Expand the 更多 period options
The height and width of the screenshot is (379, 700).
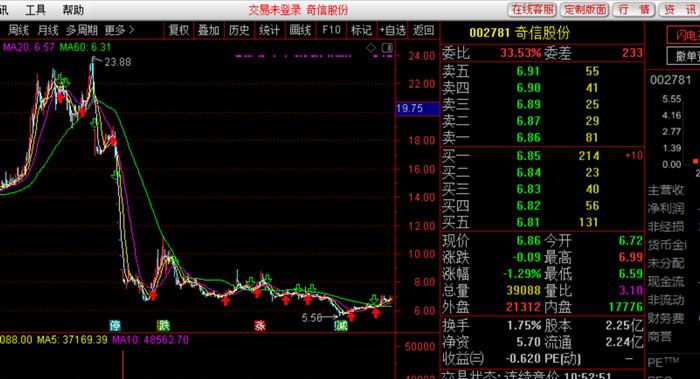[119, 30]
